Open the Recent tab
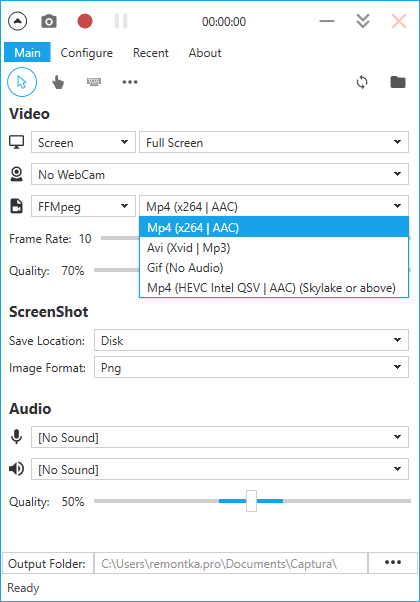The height and width of the screenshot is (602, 420). click(150, 53)
